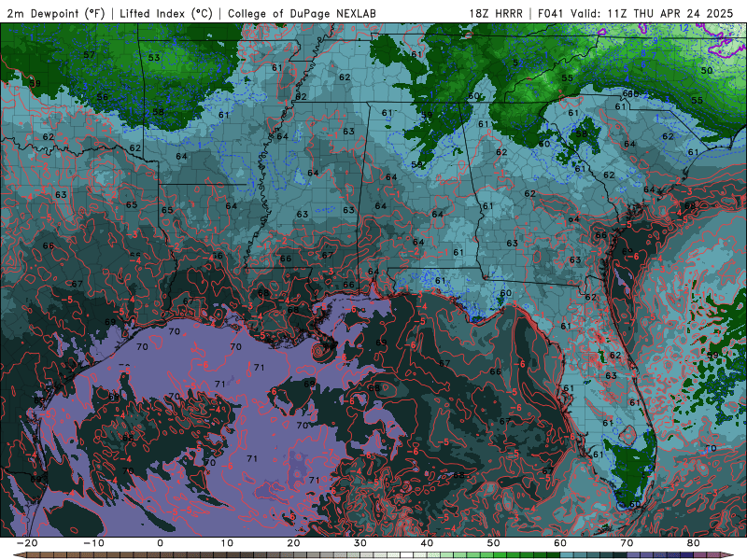Click the '57' dewpoint value on map

click(89, 55)
